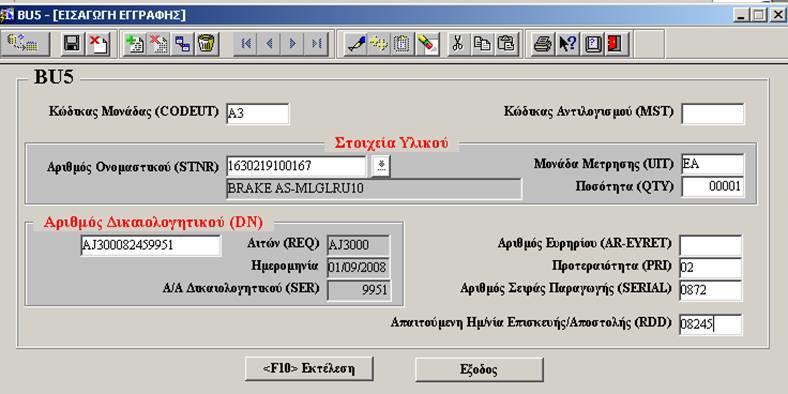Activate the What's This help pointer
Screen dimensions: 788x394
tap(568, 44)
